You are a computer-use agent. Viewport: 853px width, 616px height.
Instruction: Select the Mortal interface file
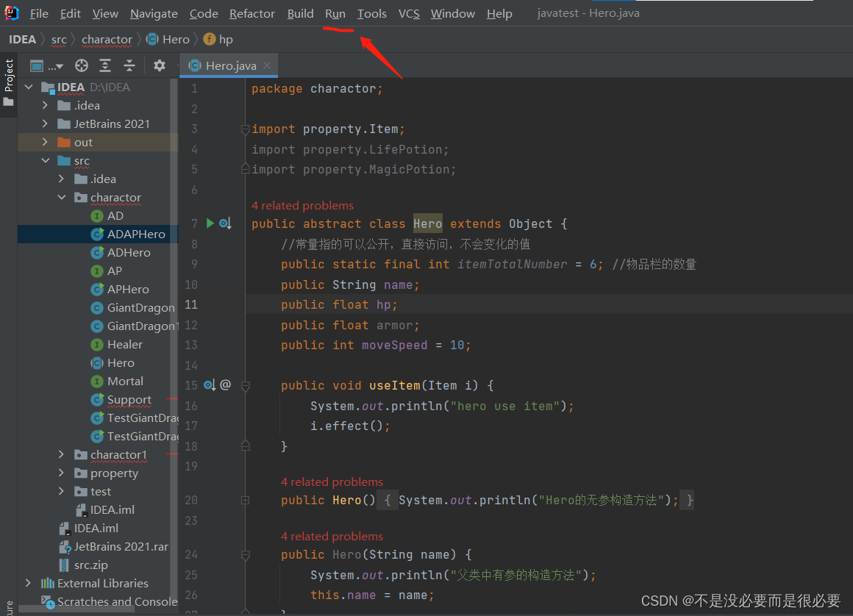click(117, 381)
